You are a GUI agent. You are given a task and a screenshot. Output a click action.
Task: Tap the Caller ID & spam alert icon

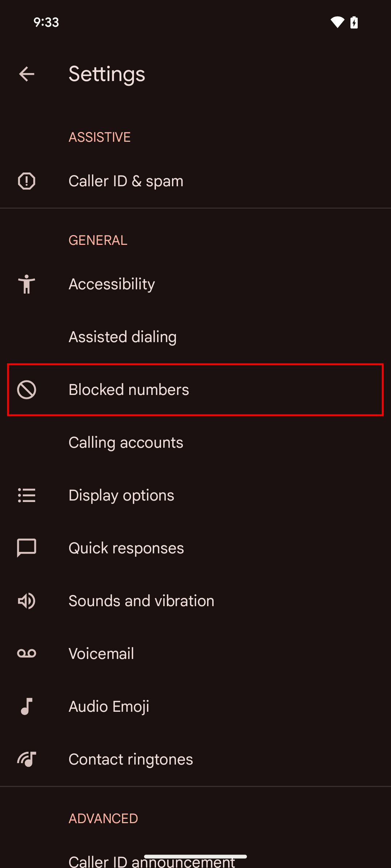pos(26,181)
